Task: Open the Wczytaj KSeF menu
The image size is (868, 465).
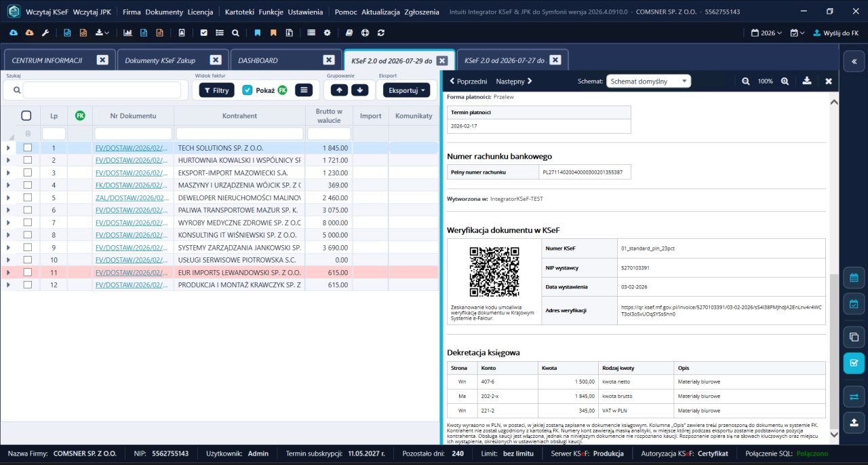Action: (47, 12)
